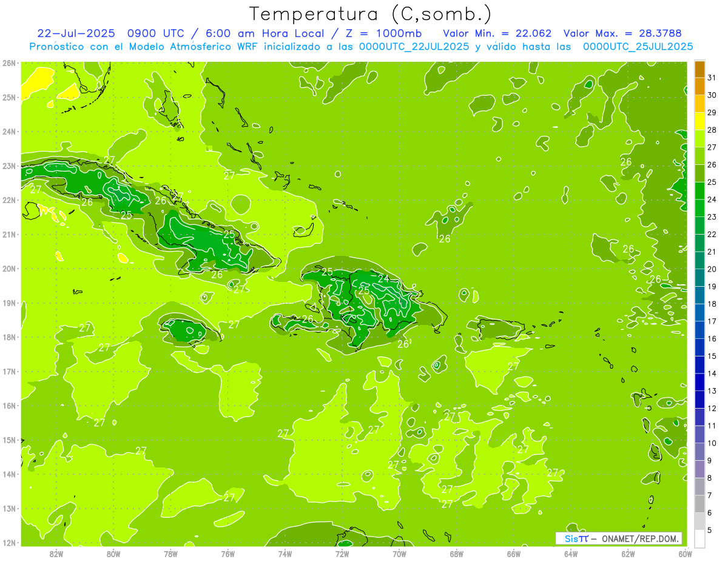This screenshot has width=728, height=562.
Task: Click the brown swatch above 31 on color scale
Action: (699, 69)
